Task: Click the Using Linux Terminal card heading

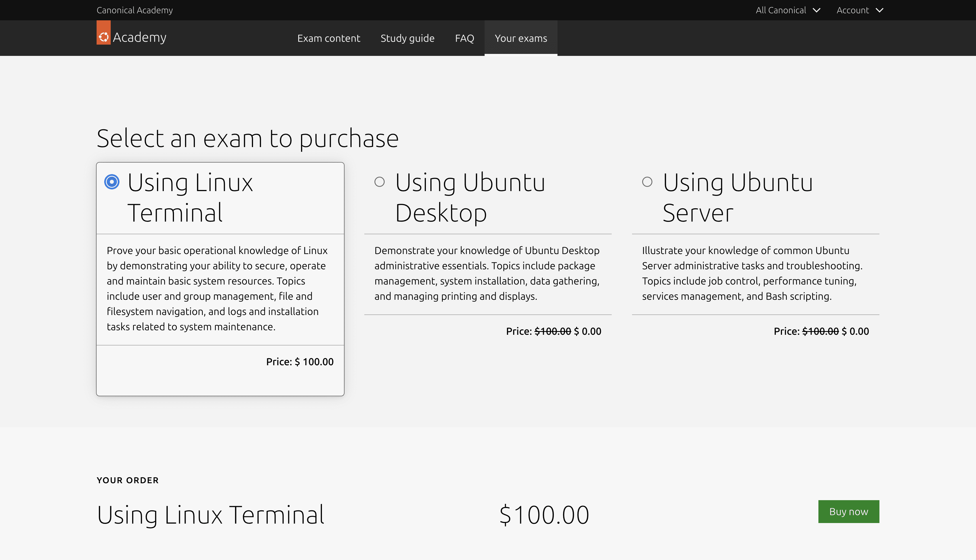Action: tap(190, 198)
